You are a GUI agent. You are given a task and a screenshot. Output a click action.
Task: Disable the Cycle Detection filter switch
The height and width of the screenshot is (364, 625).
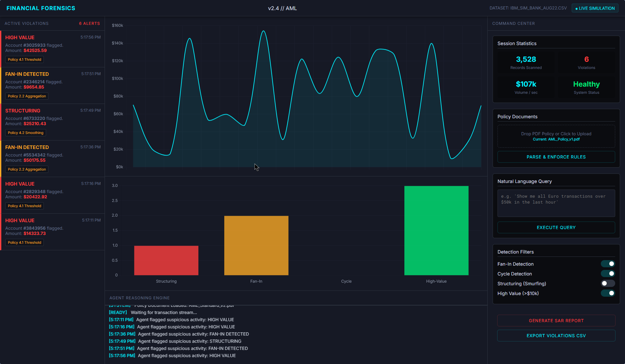[608, 273]
